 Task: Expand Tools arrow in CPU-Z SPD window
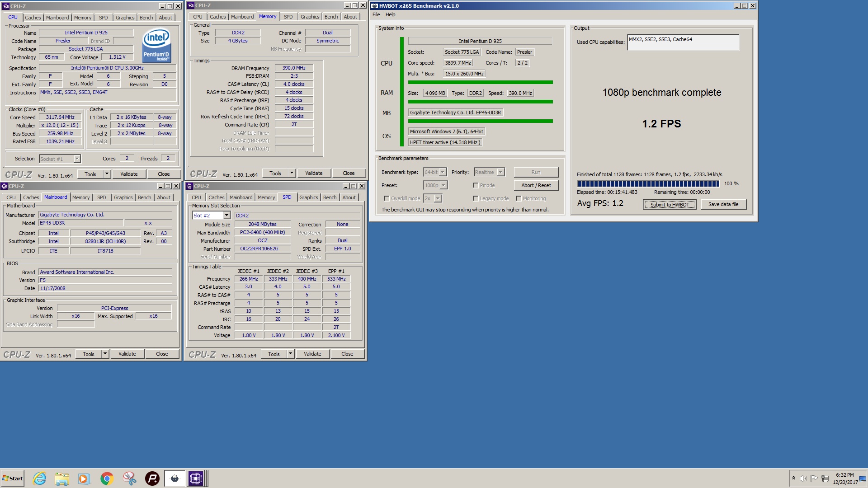(x=291, y=354)
